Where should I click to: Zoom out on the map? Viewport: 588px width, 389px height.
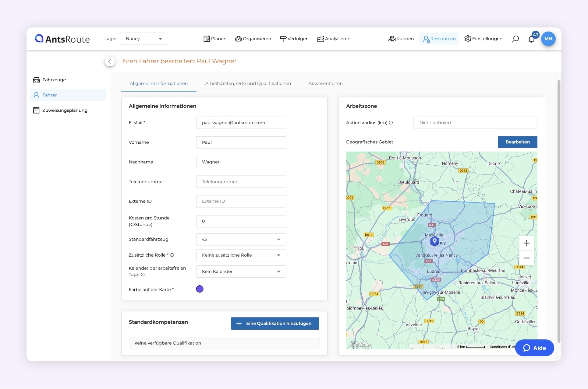tap(526, 258)
